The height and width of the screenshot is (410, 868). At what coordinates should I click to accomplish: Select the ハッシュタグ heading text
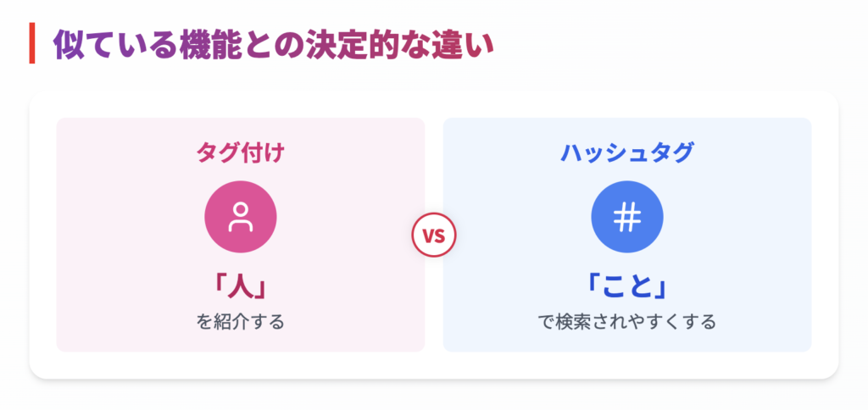(x=626, y=153)
